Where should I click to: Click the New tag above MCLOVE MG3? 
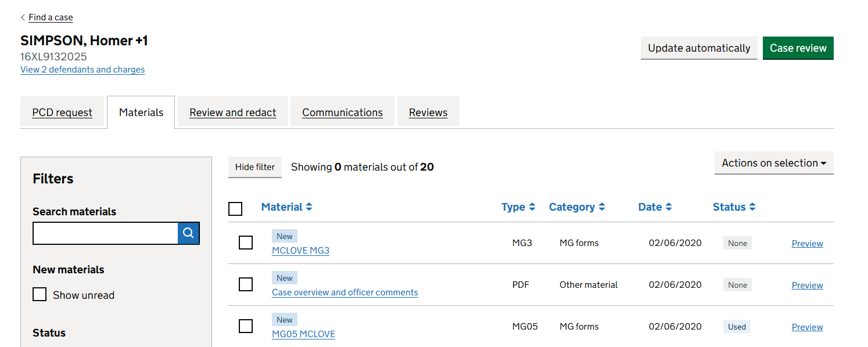click(285, 236)
